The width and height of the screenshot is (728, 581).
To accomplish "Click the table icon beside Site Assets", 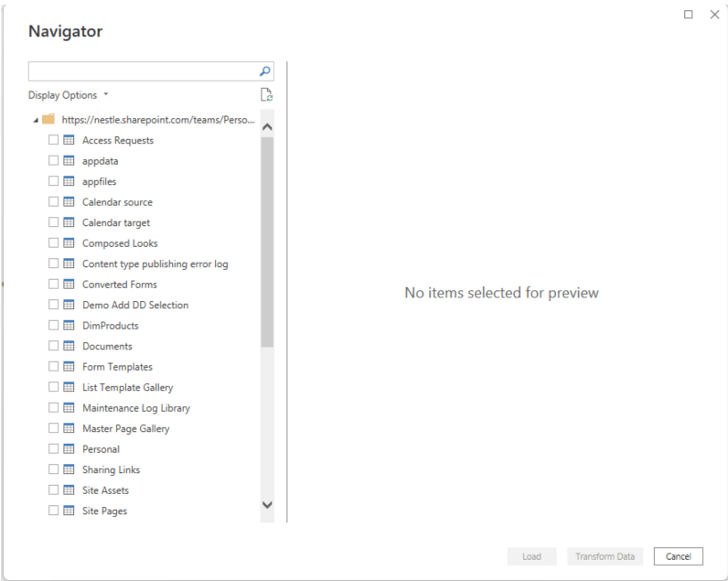I will pyautogui.click(x=69, y=490).
